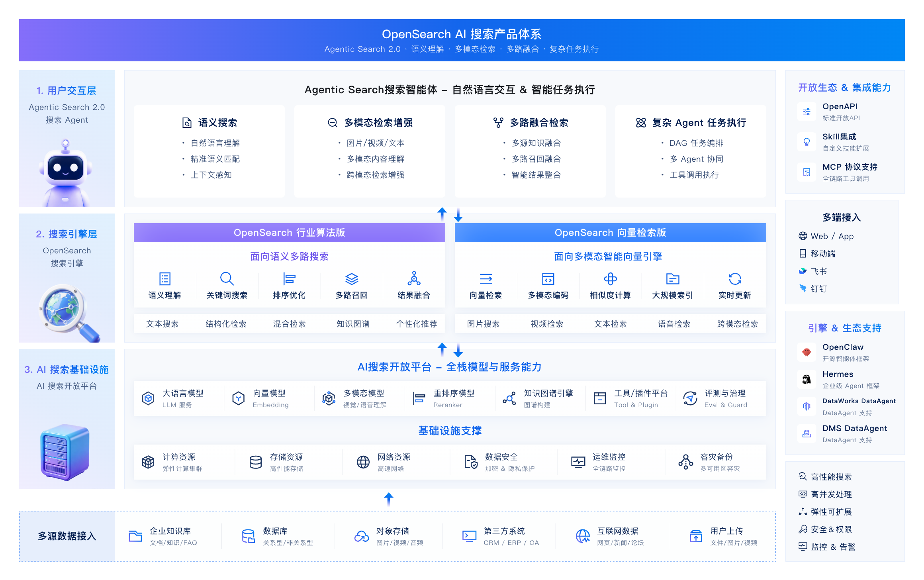Click the 对象存储 cloud icon
924x580 pixels.
(362, 536)
